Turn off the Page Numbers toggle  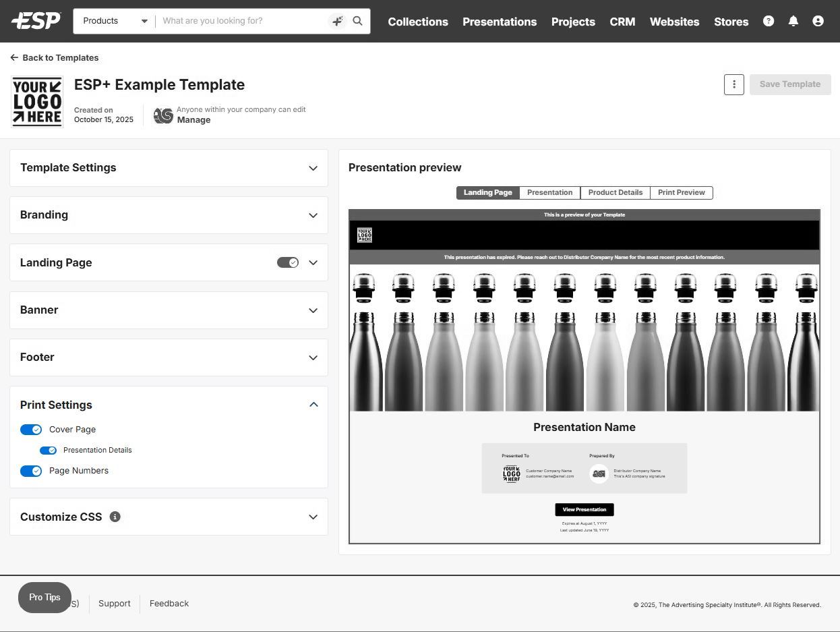point(31,471)
